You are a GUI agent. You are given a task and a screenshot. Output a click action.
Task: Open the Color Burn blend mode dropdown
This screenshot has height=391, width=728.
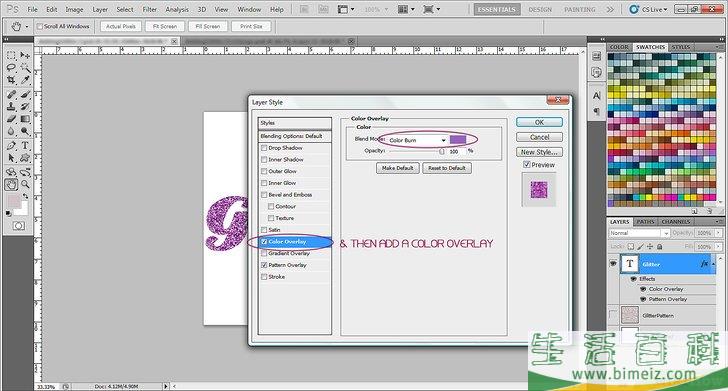416,140
